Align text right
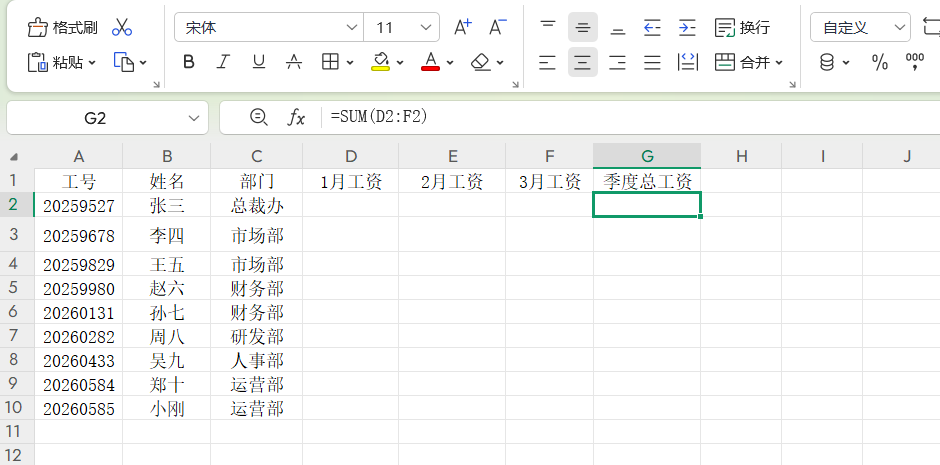The height and width of the screenshot is (465, 940). (617, 62)
